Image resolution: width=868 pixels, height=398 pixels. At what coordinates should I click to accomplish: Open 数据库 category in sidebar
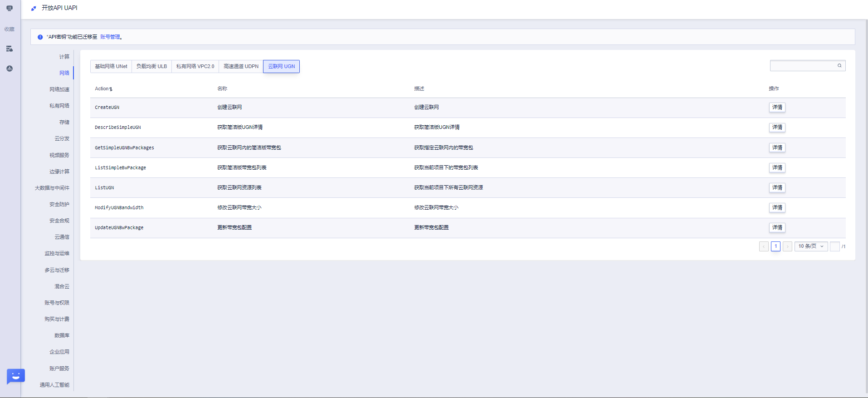tap(62, 335)
